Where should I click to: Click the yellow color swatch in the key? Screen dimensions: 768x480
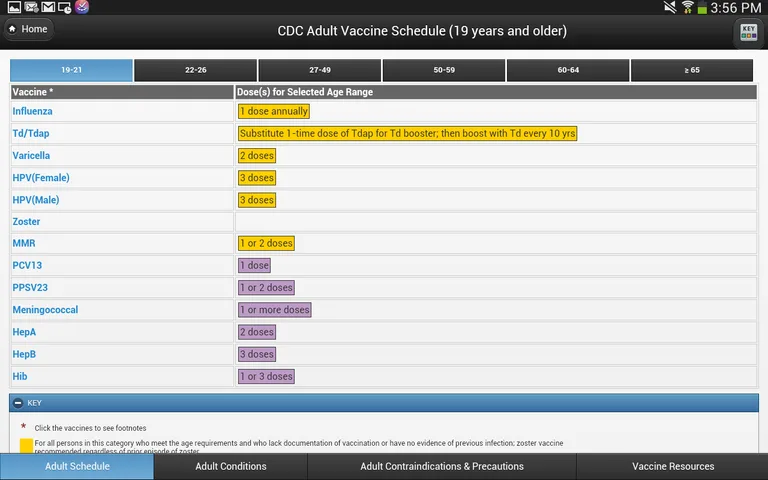pos(26,446)
